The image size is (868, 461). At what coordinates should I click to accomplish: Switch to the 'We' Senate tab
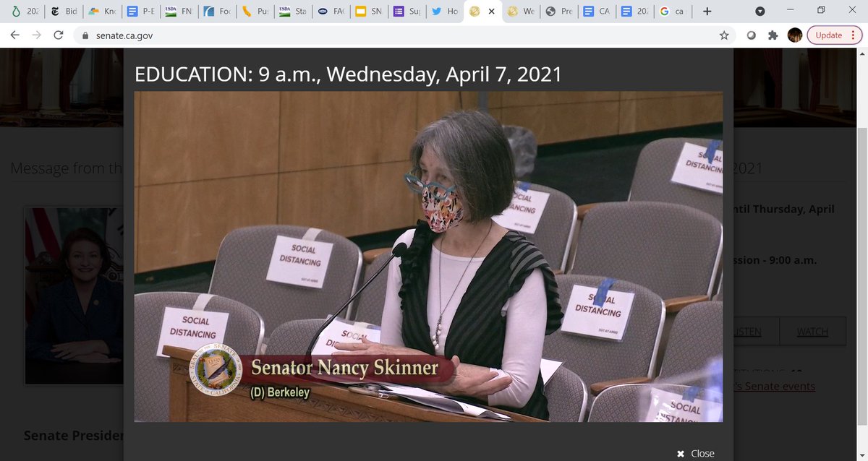coord(521,12)
